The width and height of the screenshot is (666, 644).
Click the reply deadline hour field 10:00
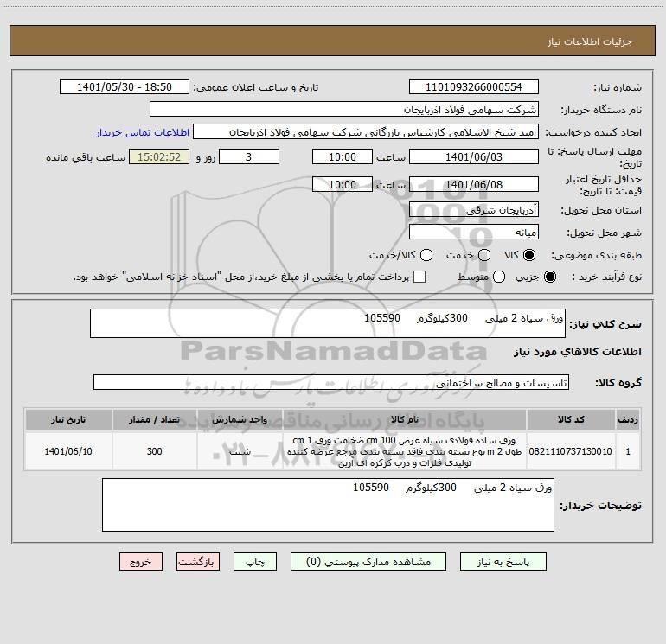click(x=343, y=156)
